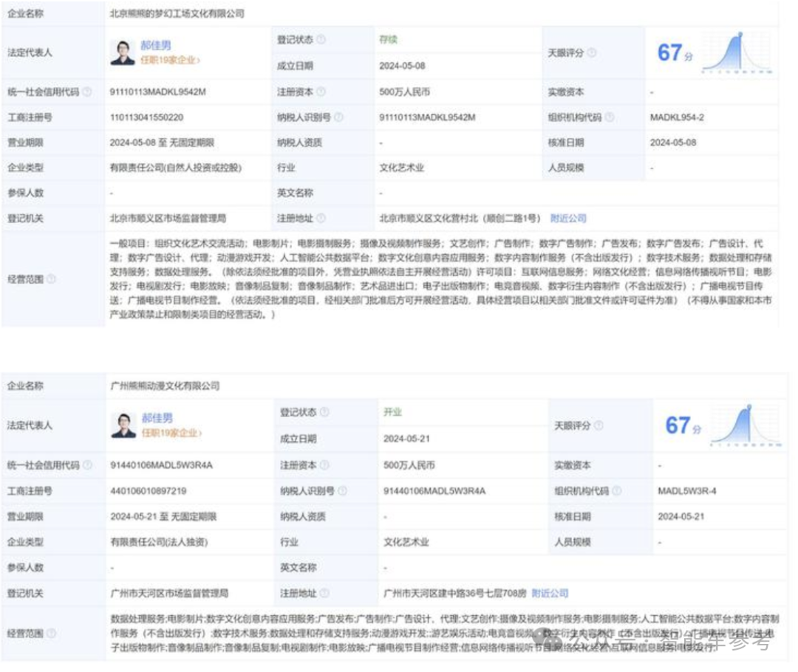Click 登记状态 help icon in Guangzhou company table

tap(324, 413)
